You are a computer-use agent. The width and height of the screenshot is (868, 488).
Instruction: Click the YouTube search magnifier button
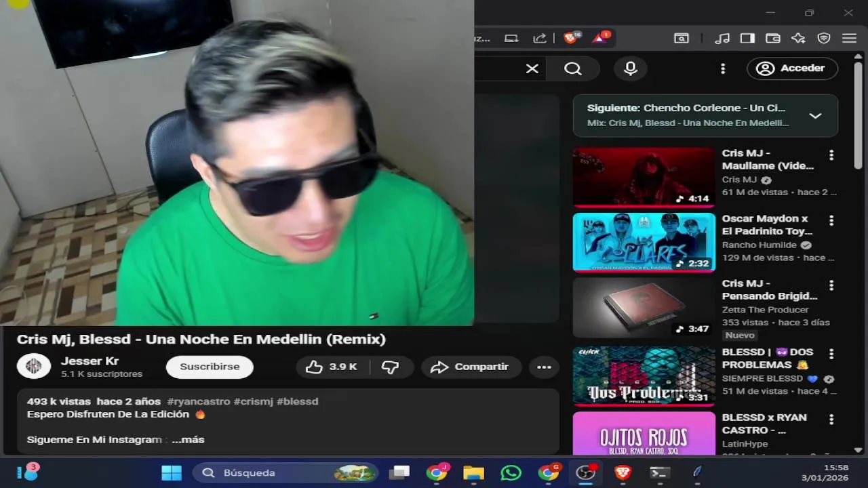pyautogui.click(x=573, y=68)
